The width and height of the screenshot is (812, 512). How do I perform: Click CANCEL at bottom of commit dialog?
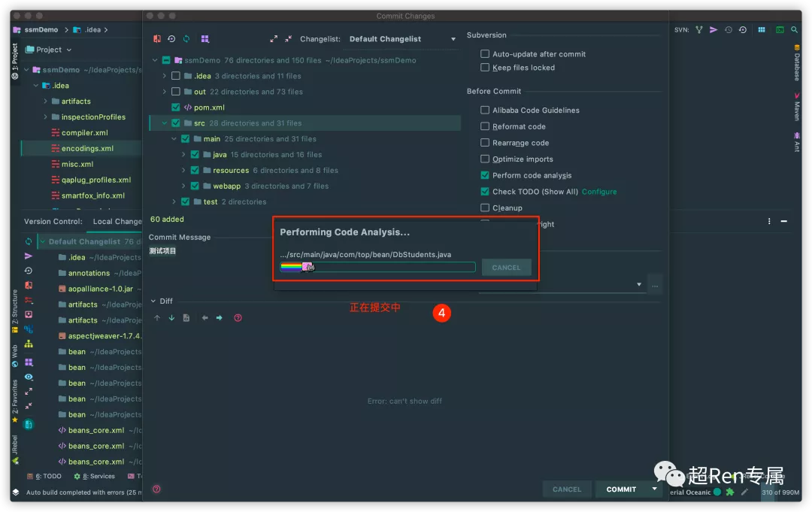(x=567, y=489)
